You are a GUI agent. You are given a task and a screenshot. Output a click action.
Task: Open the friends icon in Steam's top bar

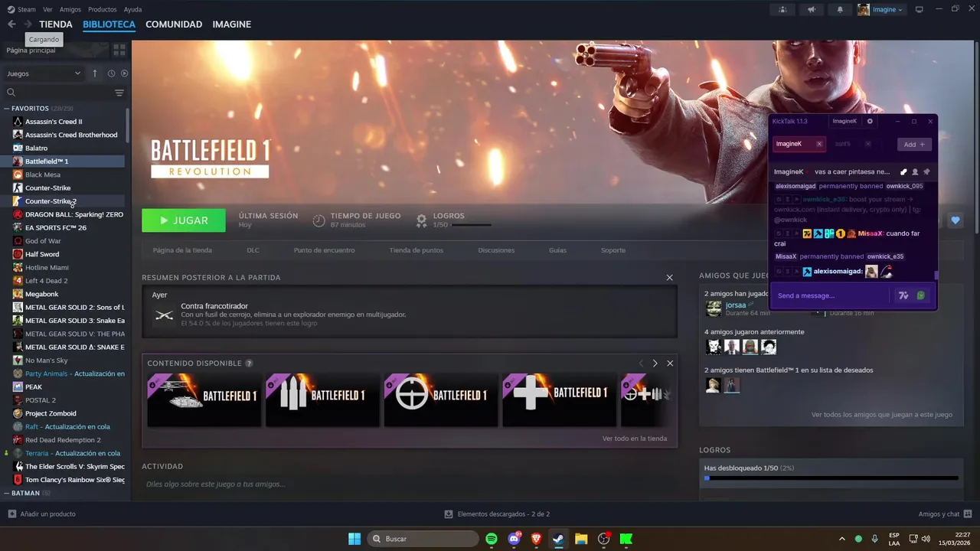pyautogui.click(x=782, y=10)
